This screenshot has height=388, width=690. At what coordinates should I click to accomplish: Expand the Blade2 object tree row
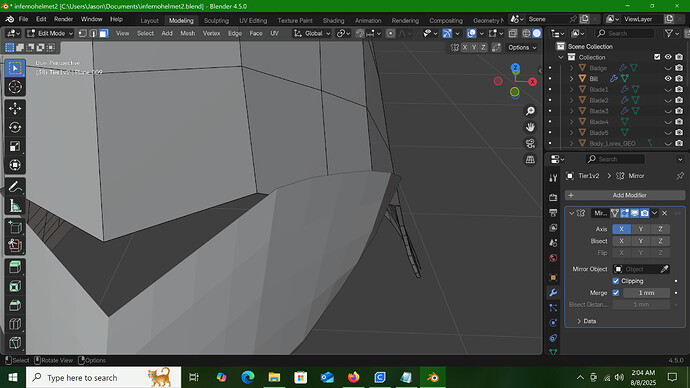571,100
